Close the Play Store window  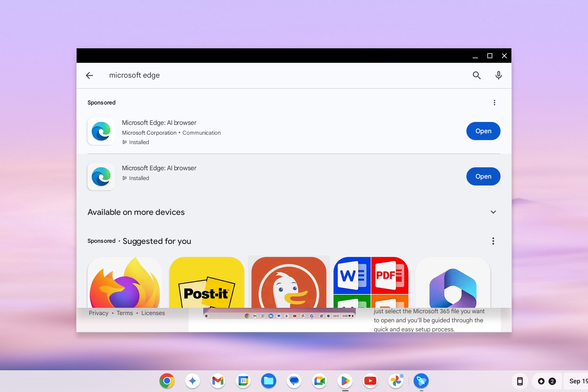click(504, 56)
